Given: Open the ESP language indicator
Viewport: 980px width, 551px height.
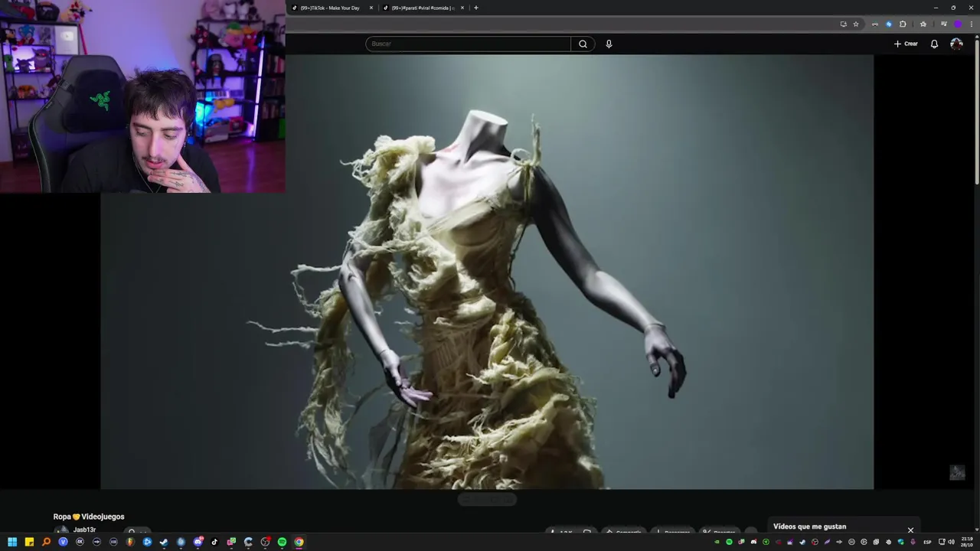Looking at the screenshot, I should (x=927, y=542).
